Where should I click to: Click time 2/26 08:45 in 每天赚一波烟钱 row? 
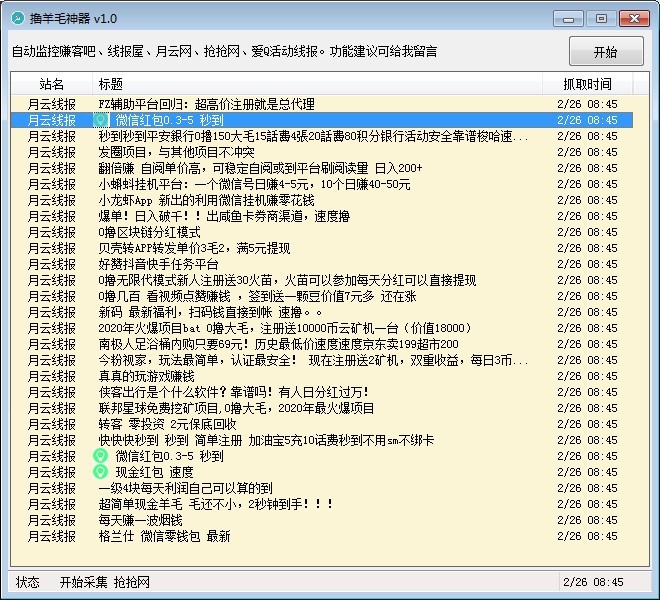pyautogui.click(x=587, y=520)
